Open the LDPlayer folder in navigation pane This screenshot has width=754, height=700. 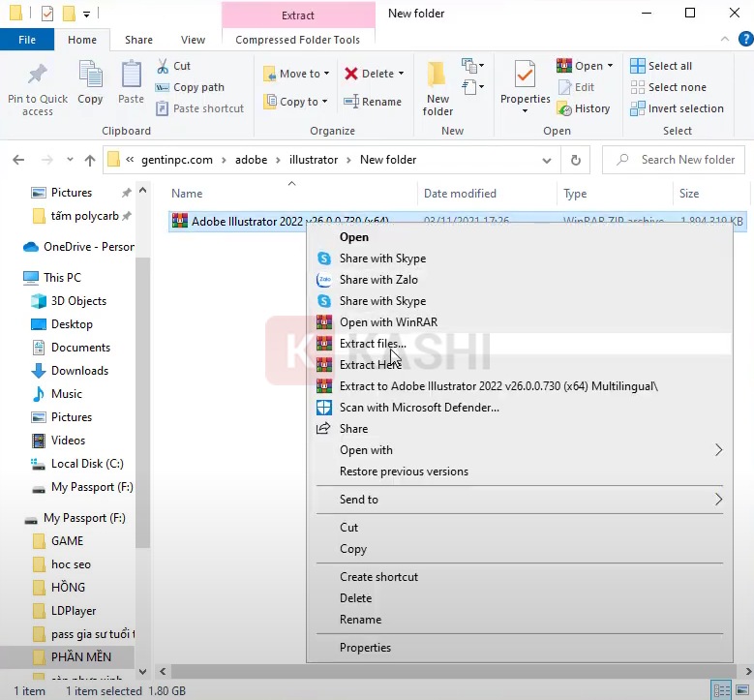[64, 611]
